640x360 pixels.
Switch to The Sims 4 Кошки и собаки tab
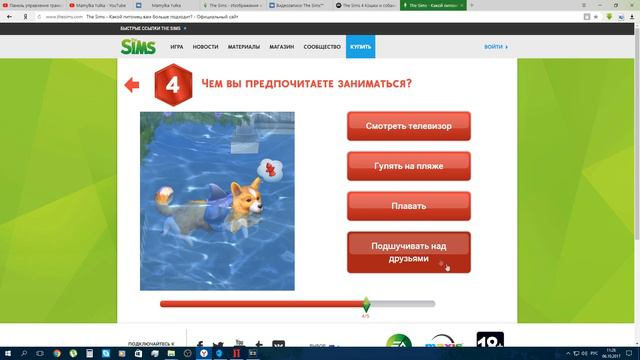pyautogui.click(x=367, y=5)
